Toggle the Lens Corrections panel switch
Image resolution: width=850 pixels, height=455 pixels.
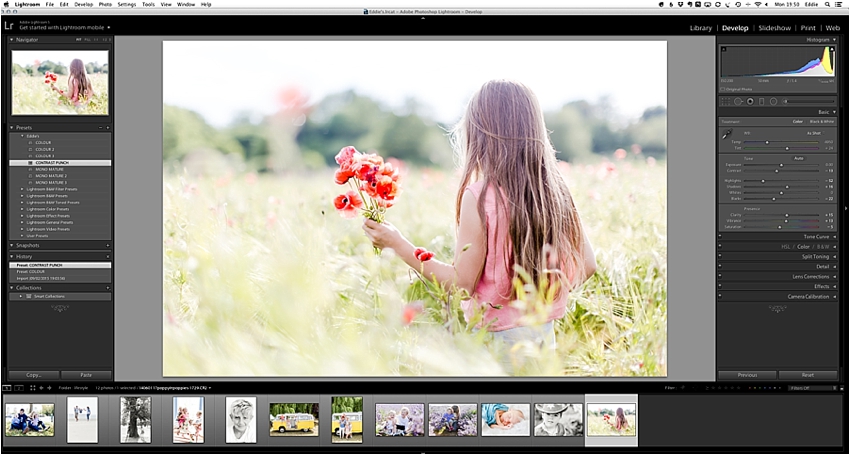coord(720,277)
